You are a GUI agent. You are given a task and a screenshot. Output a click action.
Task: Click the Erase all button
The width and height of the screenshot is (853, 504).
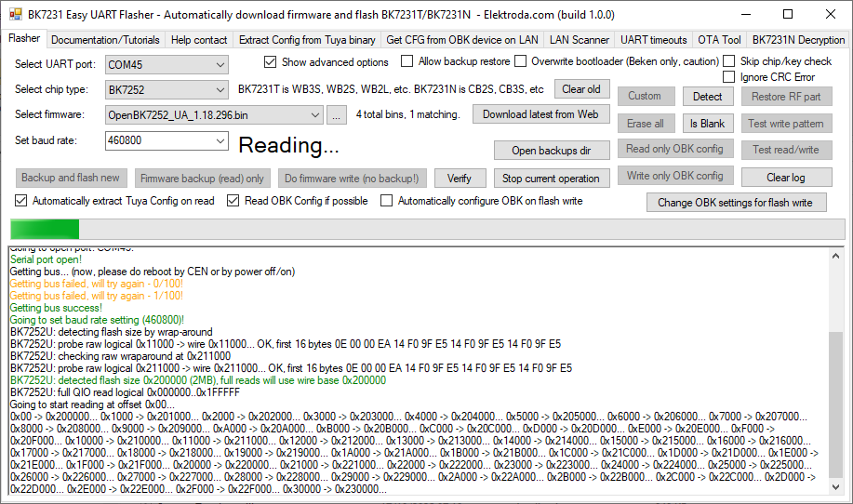pyautogui.click(x=646, y=124)
